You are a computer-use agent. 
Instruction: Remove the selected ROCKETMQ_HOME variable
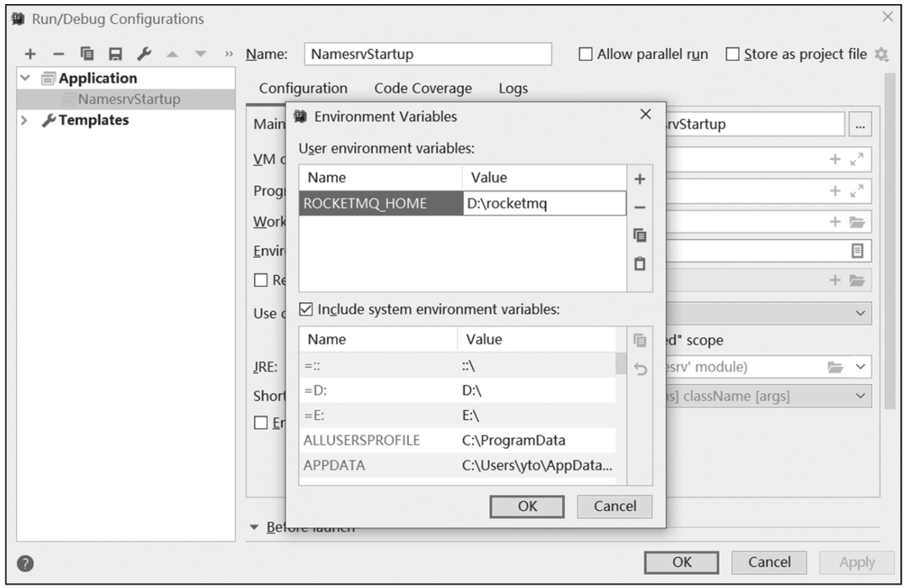[x=639, y=208]
